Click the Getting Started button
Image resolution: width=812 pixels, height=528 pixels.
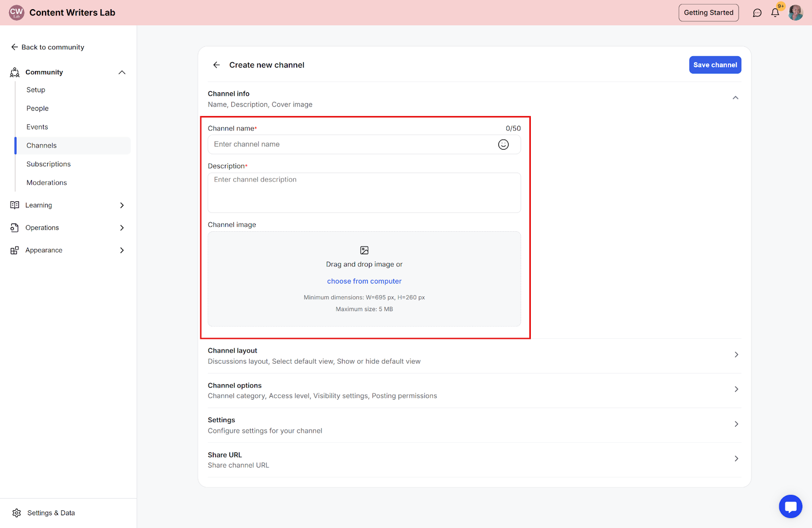tap(708, 13)
